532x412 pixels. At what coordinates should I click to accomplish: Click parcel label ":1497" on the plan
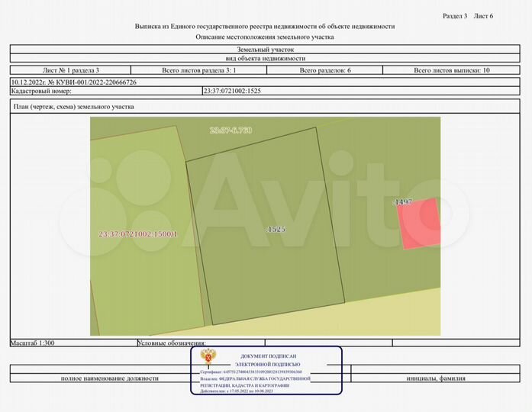[403, 201]
